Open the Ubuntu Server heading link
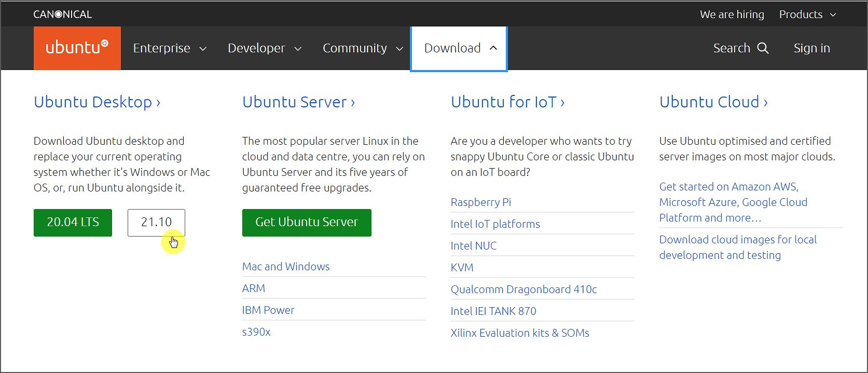The width and height of the screenshot is (868, 373). (299, 102)
